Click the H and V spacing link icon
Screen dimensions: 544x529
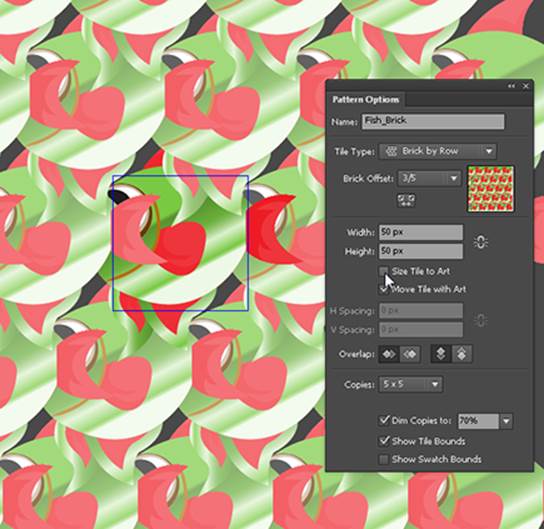point(481,320)
